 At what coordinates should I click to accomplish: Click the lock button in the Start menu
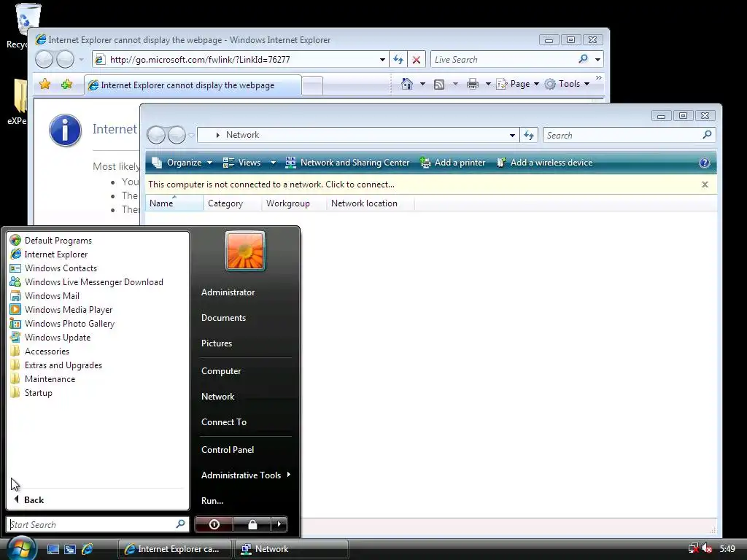pyautogui.click(x=252, y=524)
